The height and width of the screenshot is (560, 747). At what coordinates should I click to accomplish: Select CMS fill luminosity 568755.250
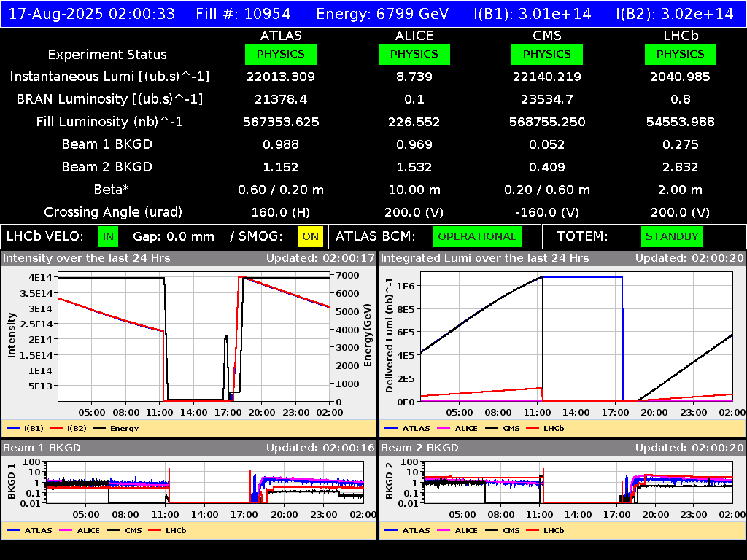[547, 122]
